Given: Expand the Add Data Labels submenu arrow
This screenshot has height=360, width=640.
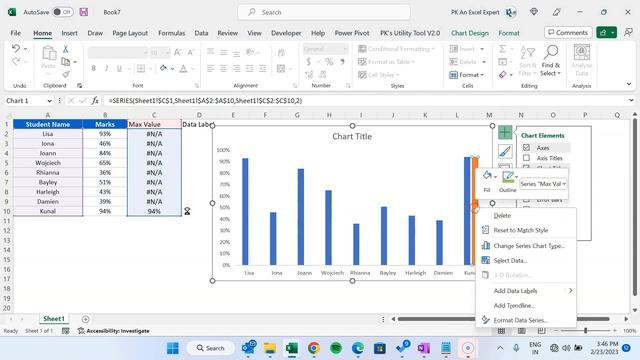Looking at the screenshot, I should 570,291.
